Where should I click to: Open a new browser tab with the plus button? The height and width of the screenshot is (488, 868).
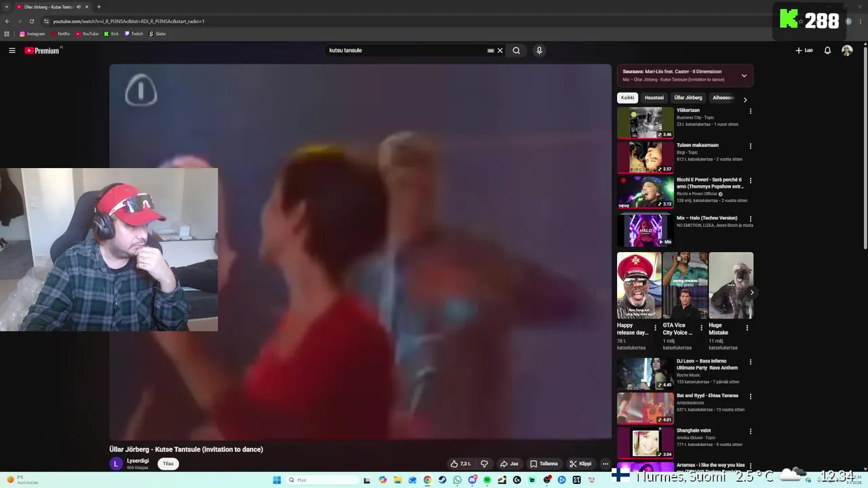[x=99, y=7]
